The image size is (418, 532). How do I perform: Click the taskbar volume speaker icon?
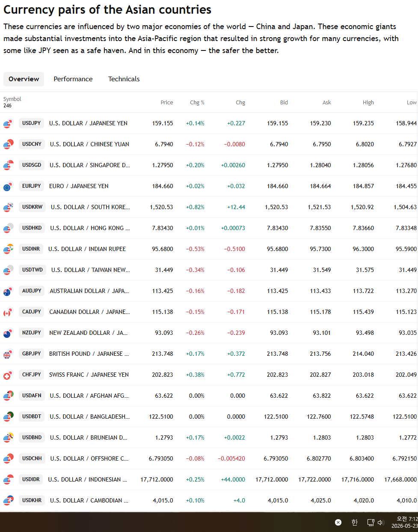coord(381,522)
